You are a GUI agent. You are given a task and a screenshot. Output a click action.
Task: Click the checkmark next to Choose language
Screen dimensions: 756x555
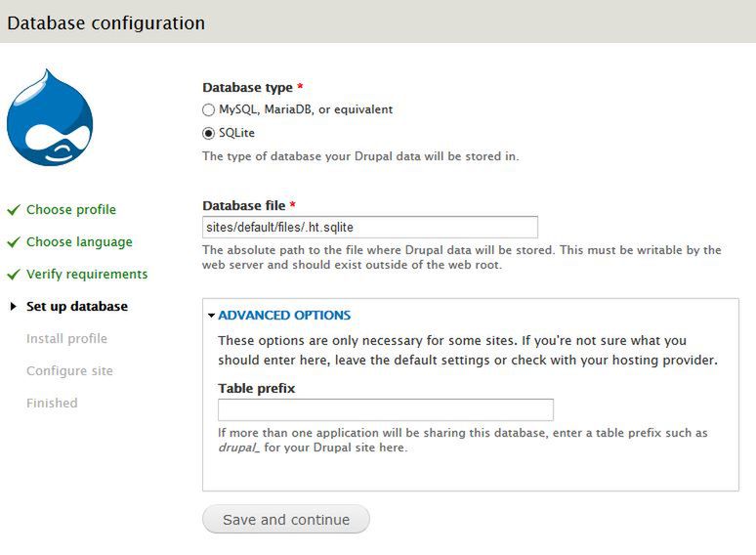[x=14, y=242]
